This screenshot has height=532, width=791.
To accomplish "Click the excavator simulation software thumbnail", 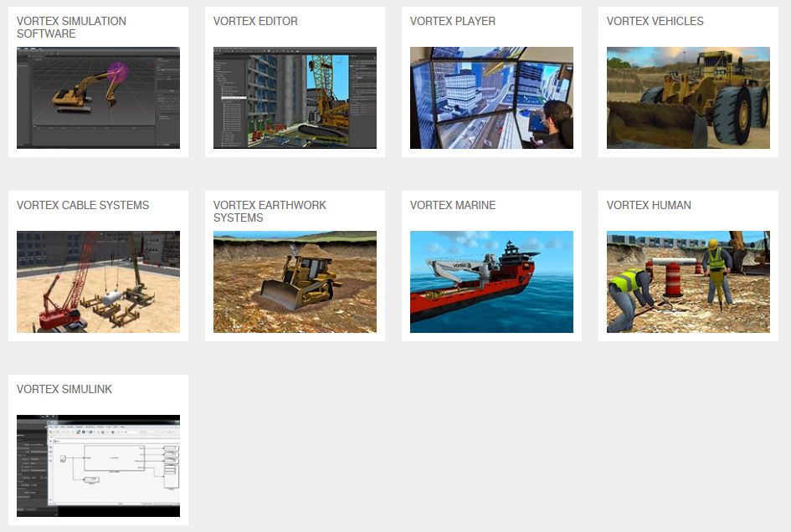I will (x=99, y=98).
